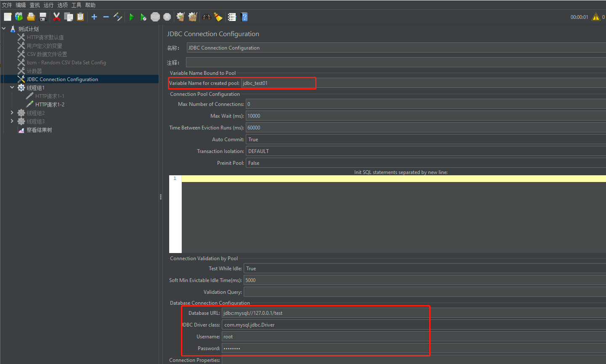Select bzm - Random CSV Data Set Config
606x364 pixels.
point(66,63)
